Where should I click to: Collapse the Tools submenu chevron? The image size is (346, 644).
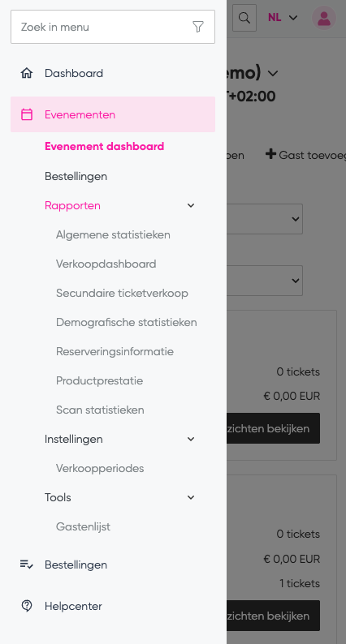pyautogui.click(x=191, y=497)
